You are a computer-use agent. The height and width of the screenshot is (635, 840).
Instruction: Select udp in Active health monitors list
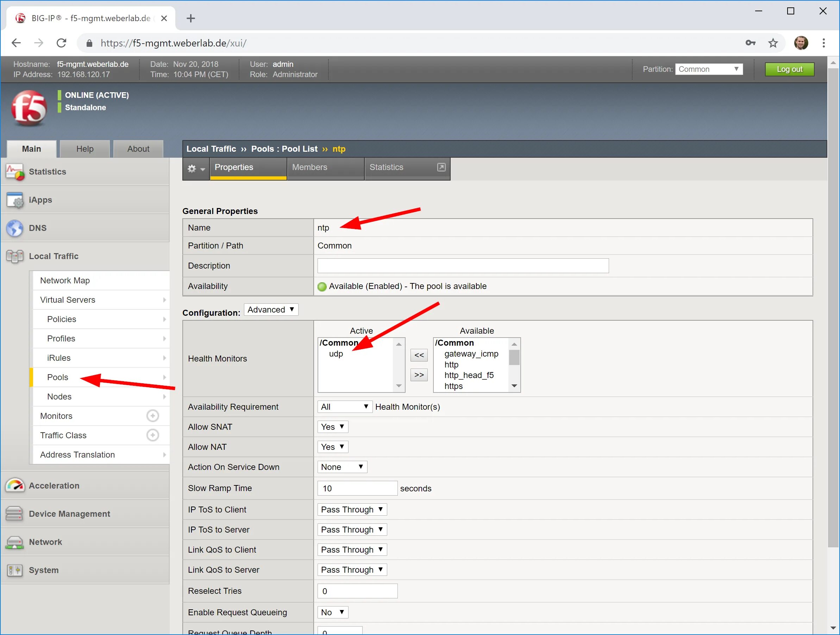point(336,353)
